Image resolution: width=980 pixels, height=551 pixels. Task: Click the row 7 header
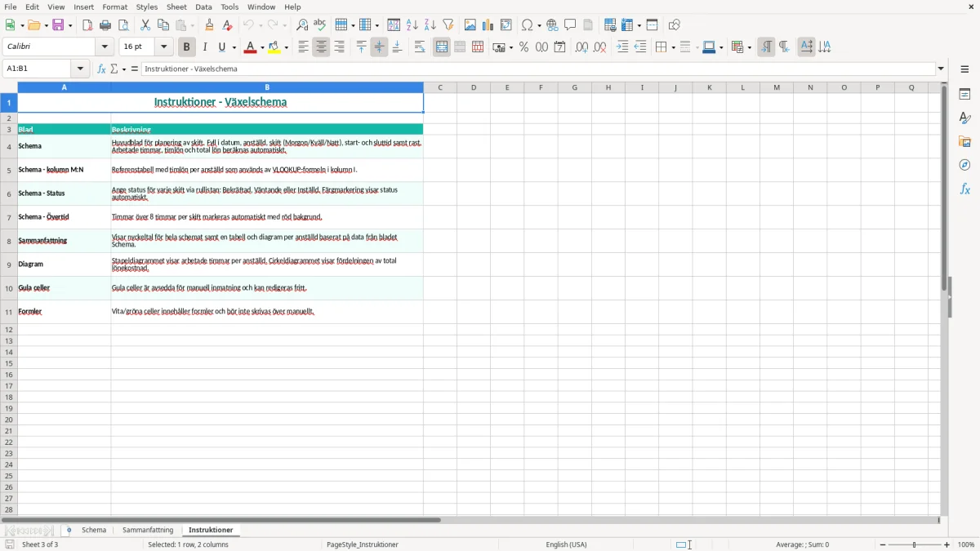tap(9, 217)
